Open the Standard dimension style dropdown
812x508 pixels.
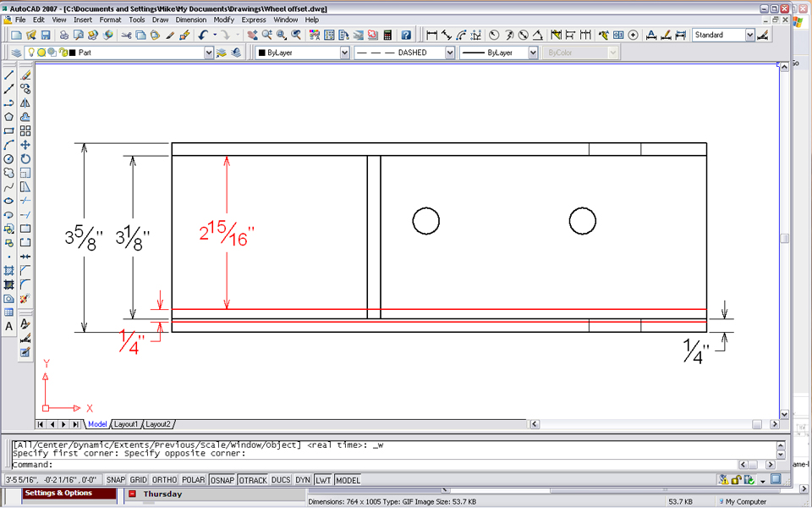(750, 35)
